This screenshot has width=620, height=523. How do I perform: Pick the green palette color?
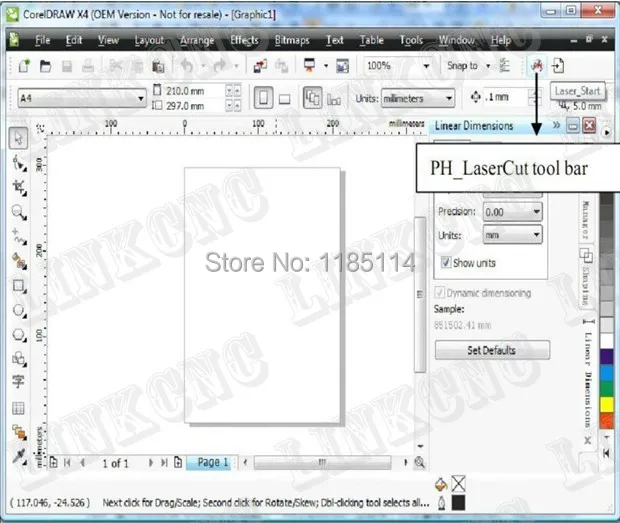607,389
